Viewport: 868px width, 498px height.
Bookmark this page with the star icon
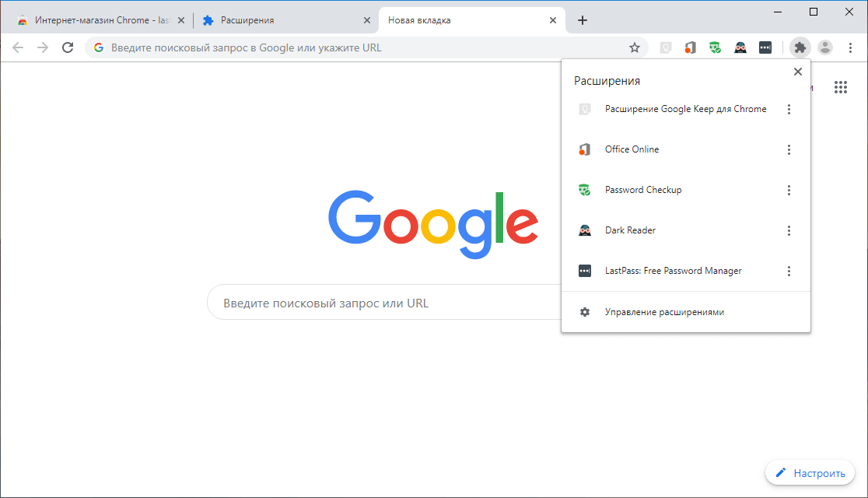635,47
